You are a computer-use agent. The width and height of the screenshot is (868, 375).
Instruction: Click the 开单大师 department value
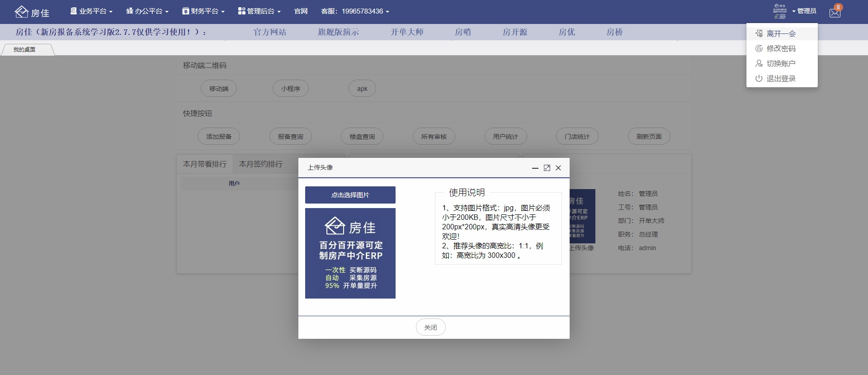point(651,221)
